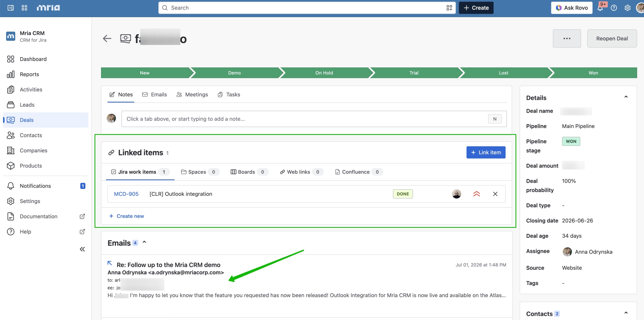Viewport: 644px width, 320px height.
Task: Open the MCD-905 work item link
Action: click(126, 194)
